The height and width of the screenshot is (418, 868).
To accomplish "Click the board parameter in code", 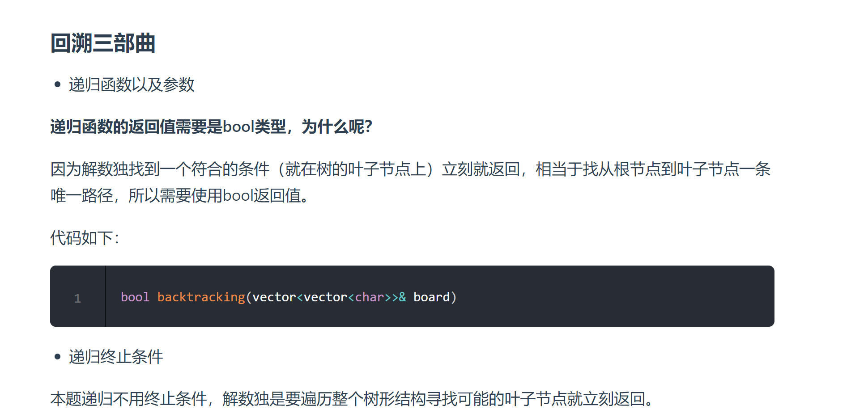I will pos(431,297).
